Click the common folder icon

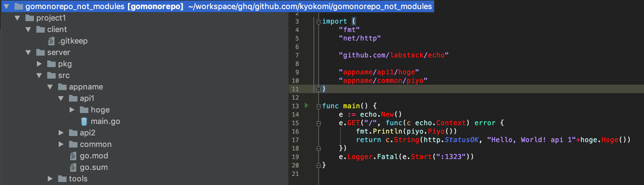[73, 144]
